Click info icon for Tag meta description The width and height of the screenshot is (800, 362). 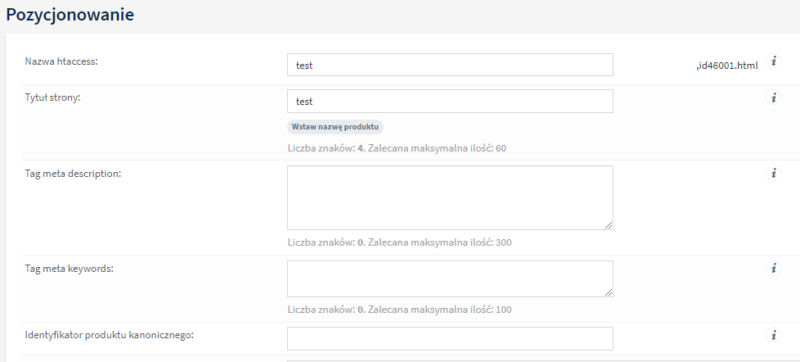(773, 173)
